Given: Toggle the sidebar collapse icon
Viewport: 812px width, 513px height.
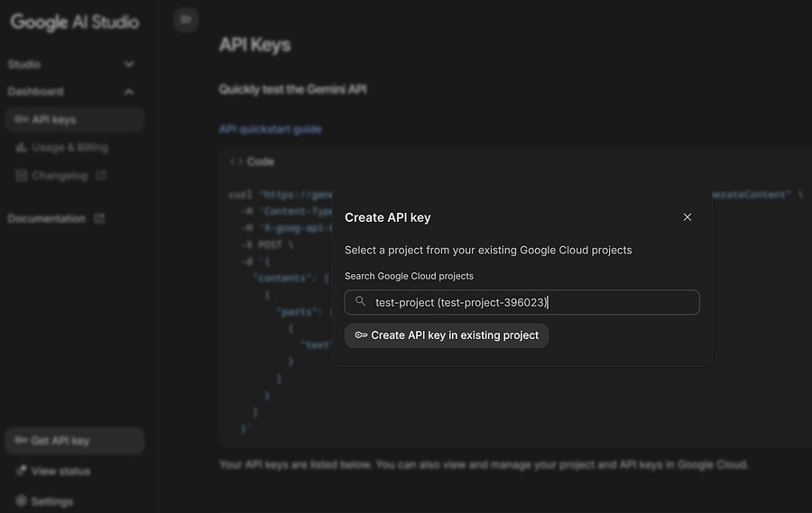Looking at the screenshot, I should [x=186, y=20].
